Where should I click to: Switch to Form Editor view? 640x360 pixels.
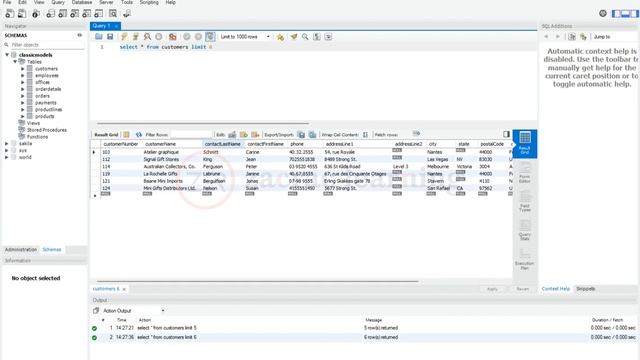coord(525,173)
